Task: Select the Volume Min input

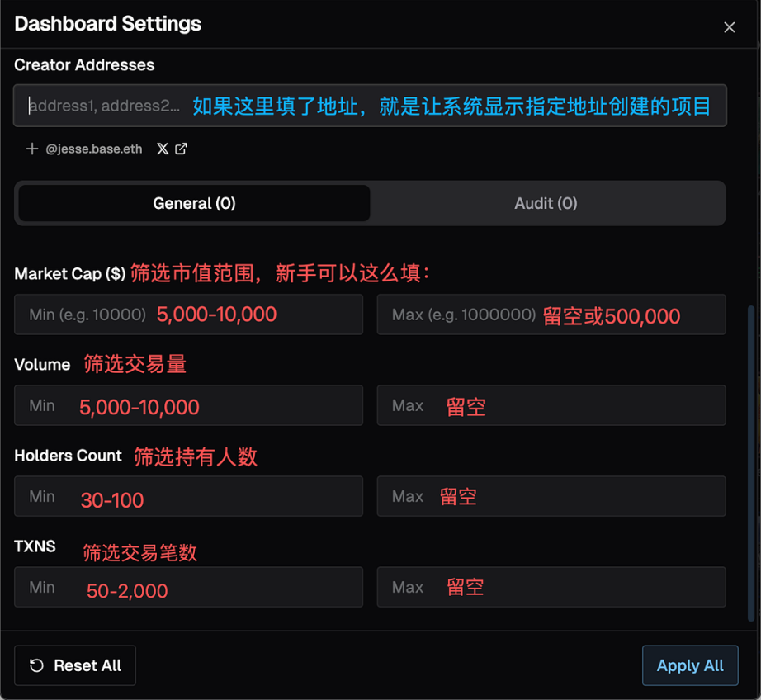Action: (188, 405)
